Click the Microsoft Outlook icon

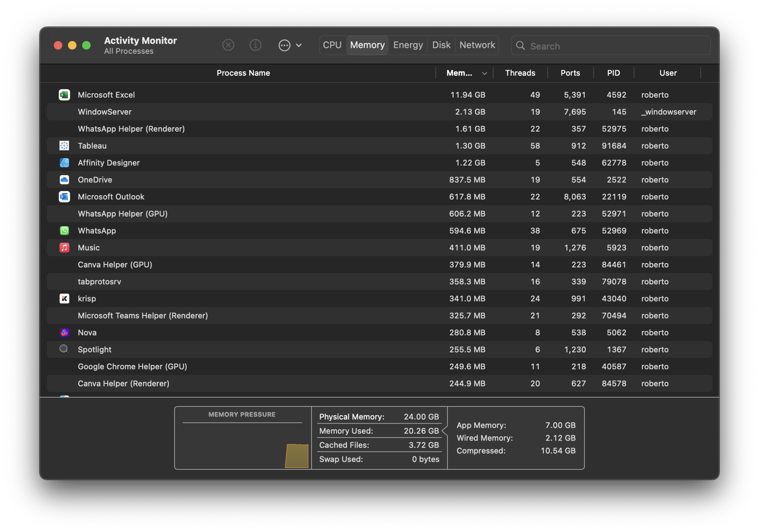coord(64,197)
